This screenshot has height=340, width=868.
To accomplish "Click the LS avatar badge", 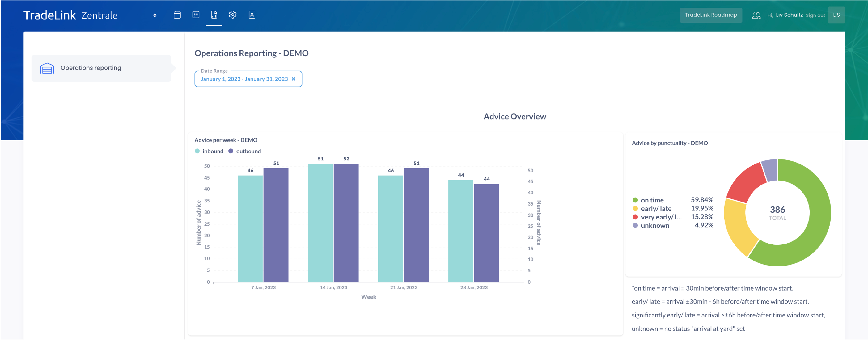I will pyautogui.click(x=836, y=15).
